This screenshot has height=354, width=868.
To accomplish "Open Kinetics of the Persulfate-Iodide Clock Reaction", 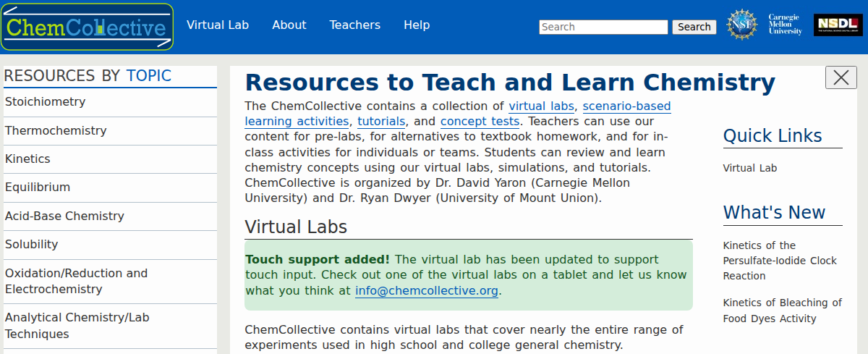I will [780, 261].
